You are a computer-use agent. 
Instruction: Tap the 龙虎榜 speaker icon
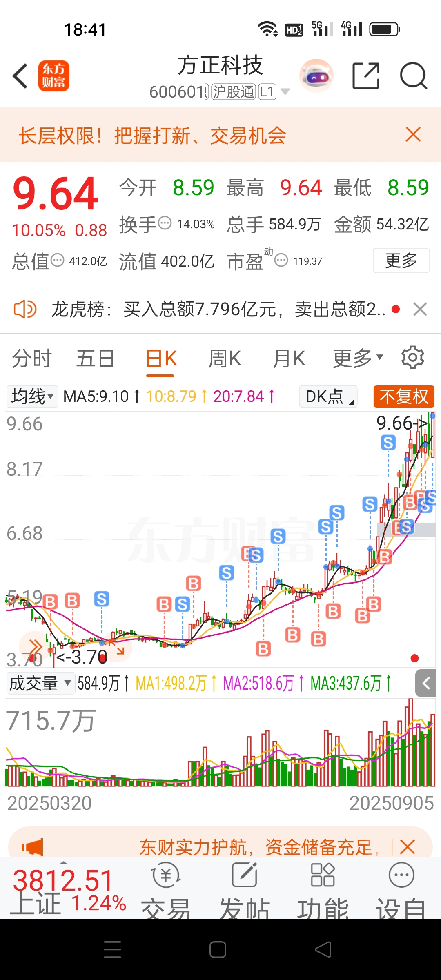pyautogui.click(x=25, y=309)
